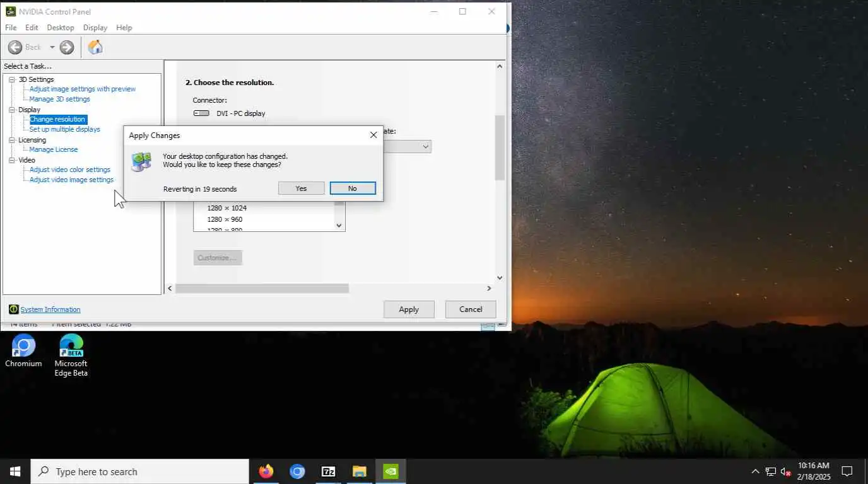Select Manage 3D settings task
The width and height of the screenshot is (868, 484).
pyautogui.click(x=60, y=99)
